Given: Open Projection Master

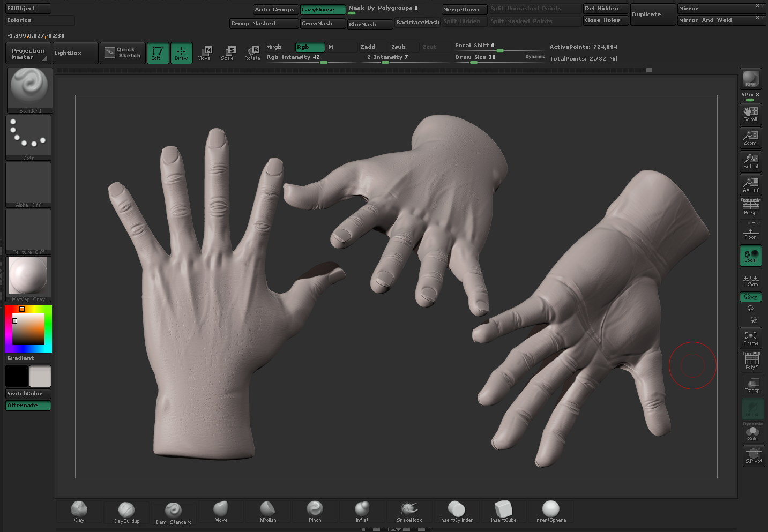Looking at the screenshot, I should (x=28, y=54).
